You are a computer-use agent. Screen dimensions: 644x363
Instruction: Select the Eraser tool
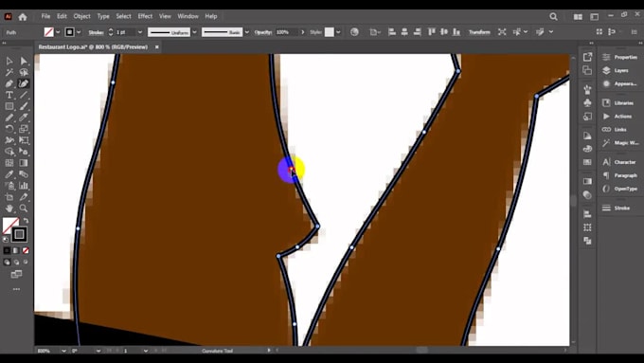coord(24,118)
